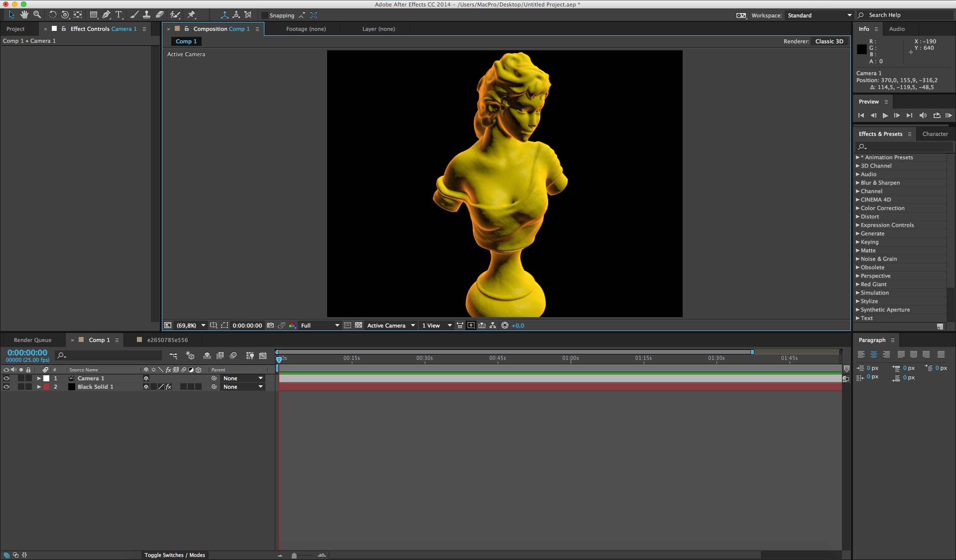The width and height of the screenshot is (956, 560).
Task: Click the Comp 1 breadcrumb button in viewer
Action: pyautogui.click(x=186, y=41)
